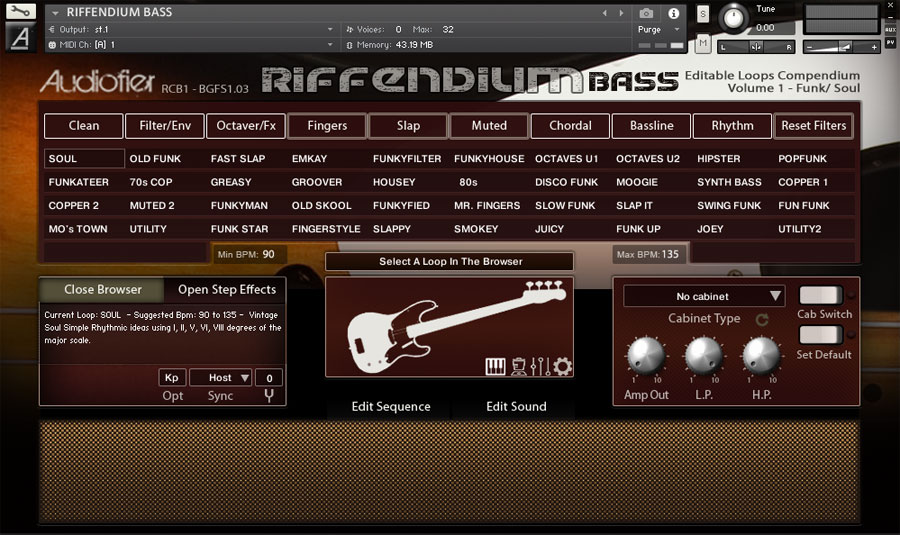This screenshot has height=535, width=900.
Task: Click the Kp option button
Action: (172, 378)
